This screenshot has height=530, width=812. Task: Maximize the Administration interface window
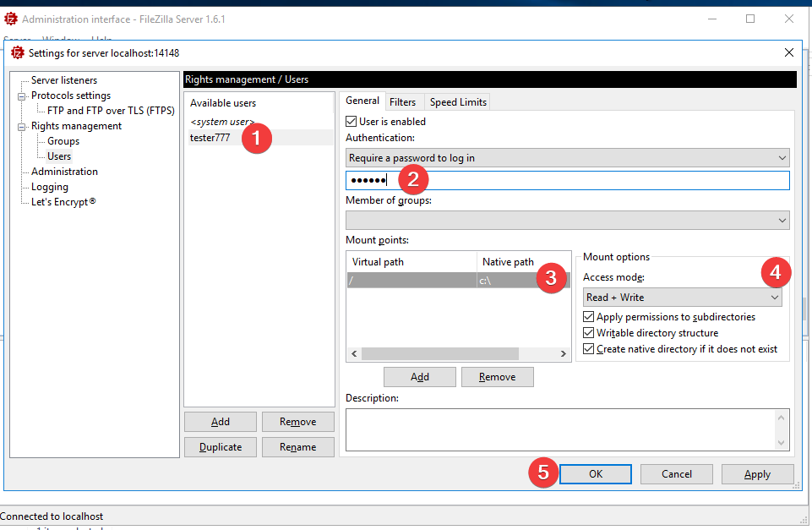749,19
